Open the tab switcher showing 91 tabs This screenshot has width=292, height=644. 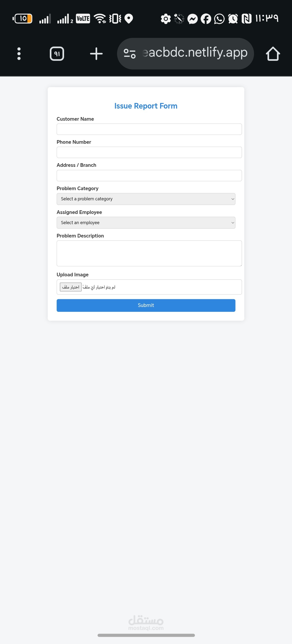point(57,54)
